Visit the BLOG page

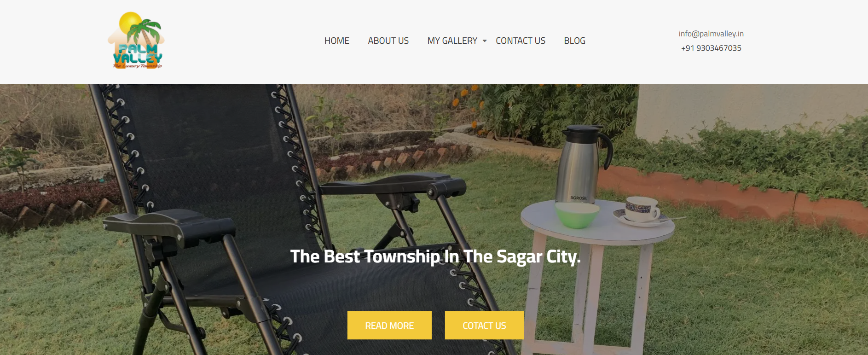pos(574,41)
